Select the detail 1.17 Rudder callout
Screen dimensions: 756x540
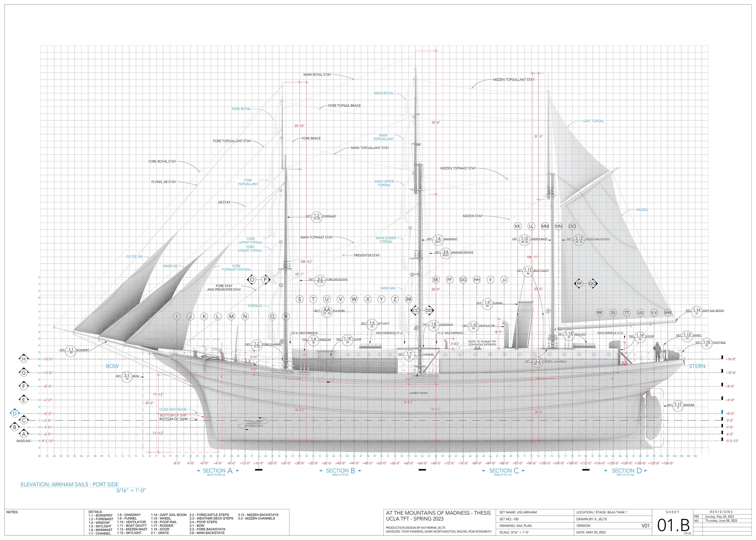click(x=678, y=406)
